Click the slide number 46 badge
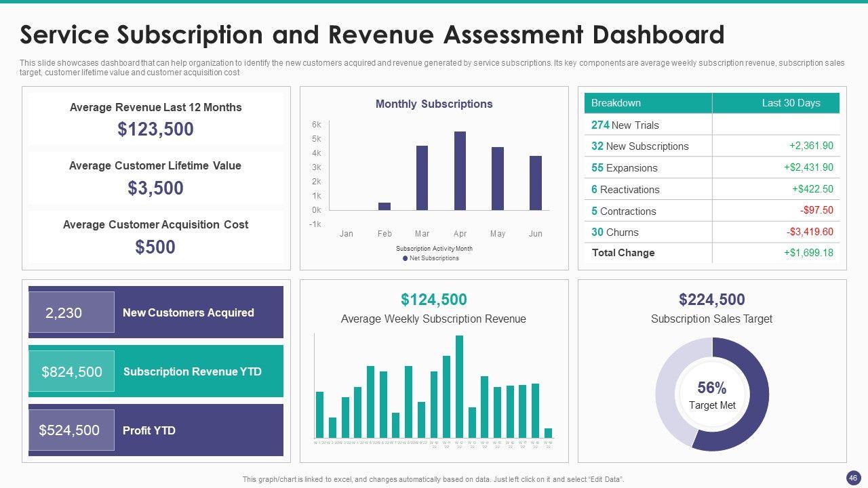 tap(852, 477)
